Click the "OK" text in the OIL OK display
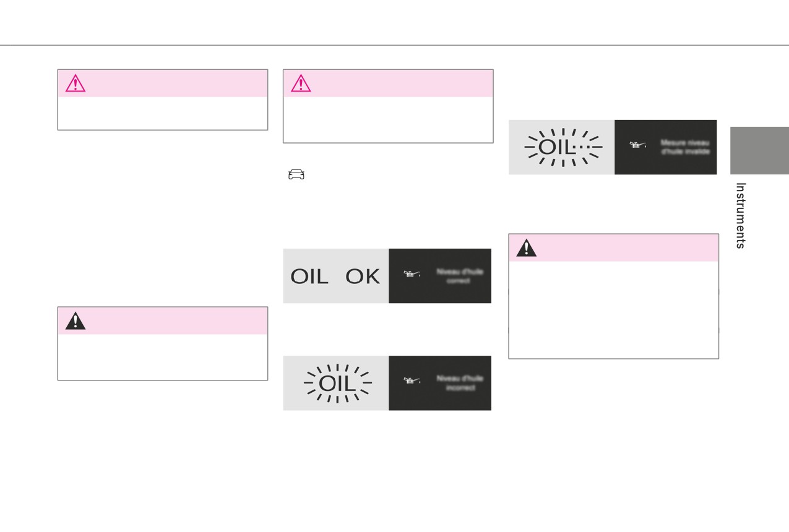This screenshot has width=789, height=532. pyautogui.click(x=363, y=277)
